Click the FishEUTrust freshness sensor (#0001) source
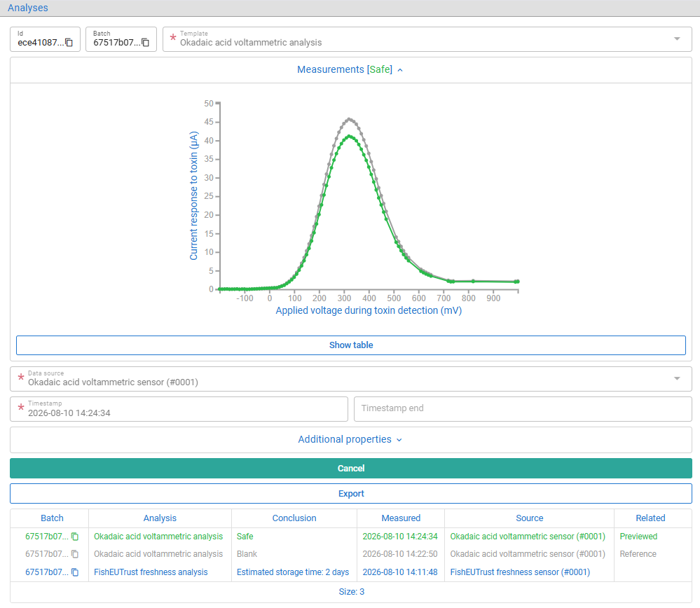This screenshot has width=700, height=608. tap(520, 572)
